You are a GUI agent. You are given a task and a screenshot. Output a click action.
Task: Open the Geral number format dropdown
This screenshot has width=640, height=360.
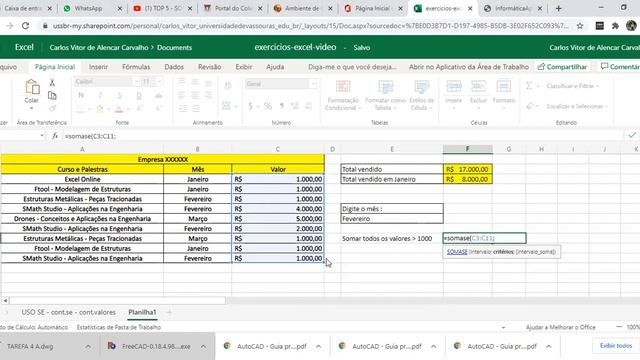tap(313, 84)
